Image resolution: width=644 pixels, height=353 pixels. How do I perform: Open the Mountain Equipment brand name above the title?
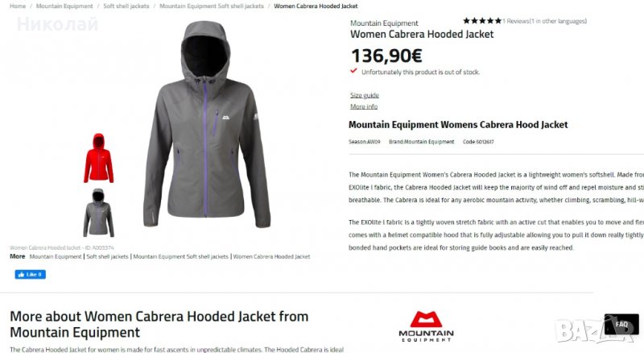pos(384,23)
